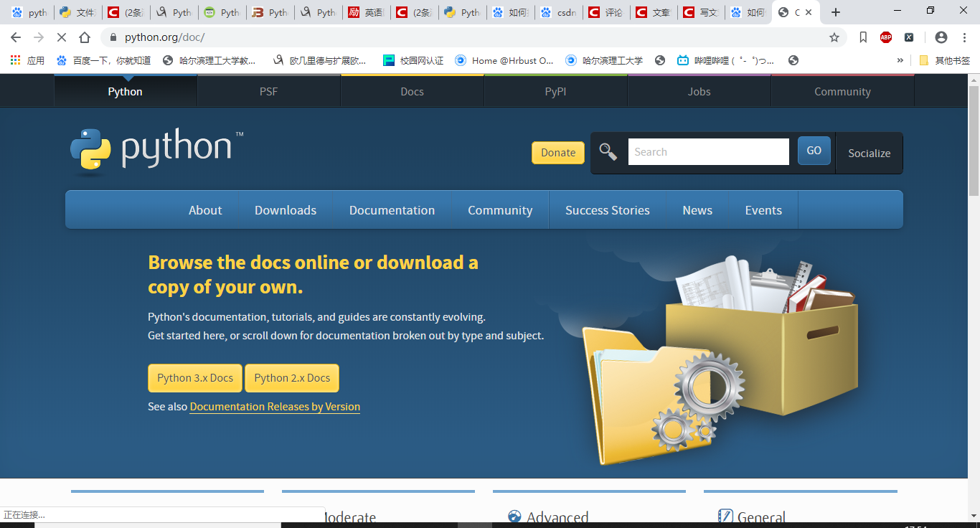View site info via padlock icon
Screen dimensions: 980x528
point(113,37)
